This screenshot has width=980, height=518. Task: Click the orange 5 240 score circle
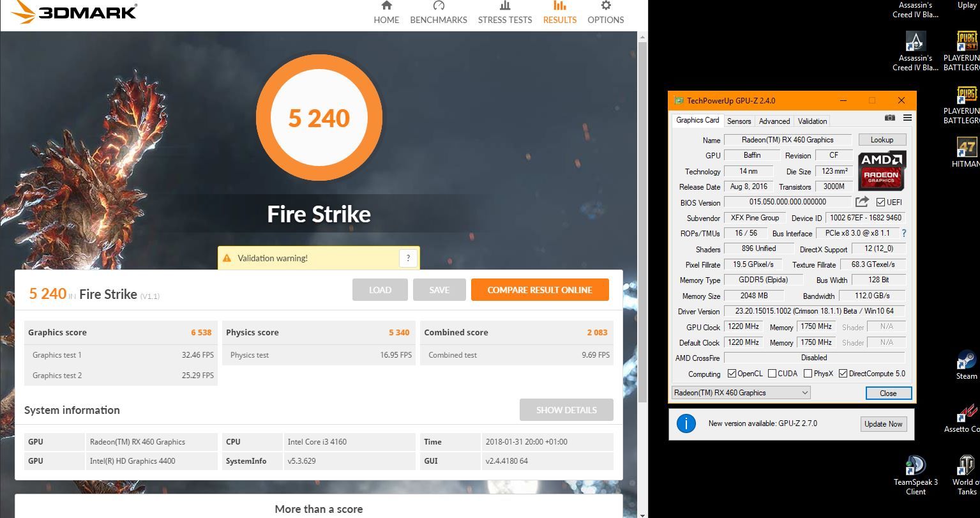tap(319, 118)
